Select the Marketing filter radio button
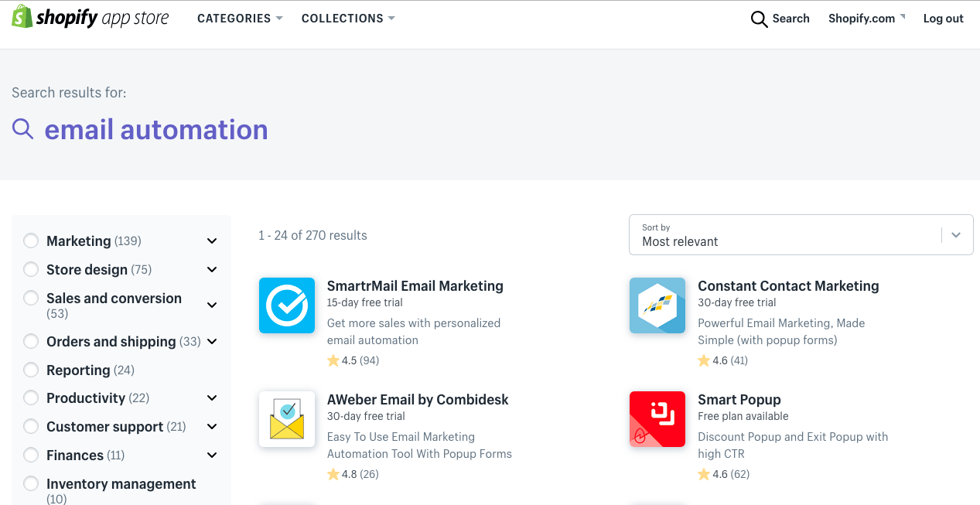 (31, 241)
